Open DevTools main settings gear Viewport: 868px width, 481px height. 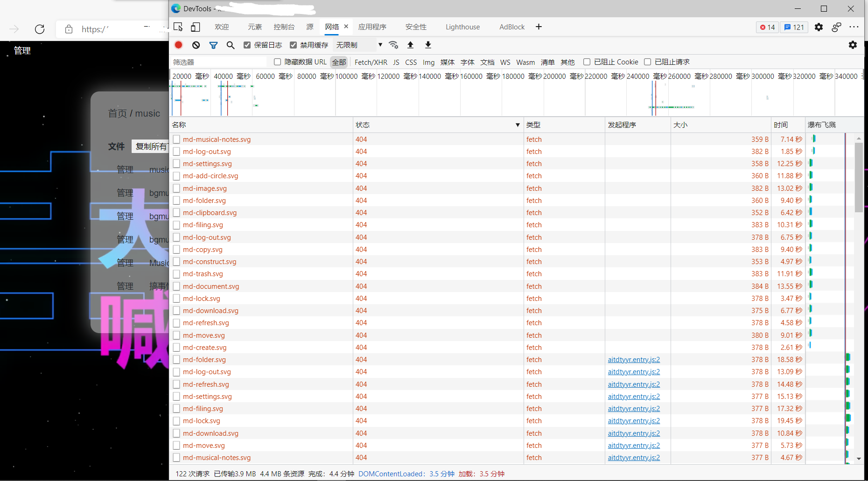coord(819,27)
